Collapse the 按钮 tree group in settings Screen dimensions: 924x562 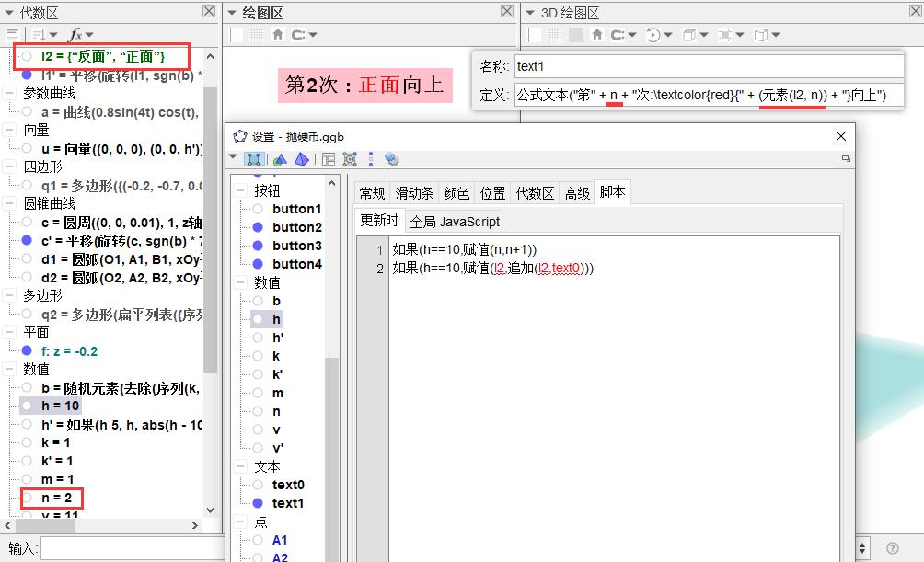click(242, 190)
